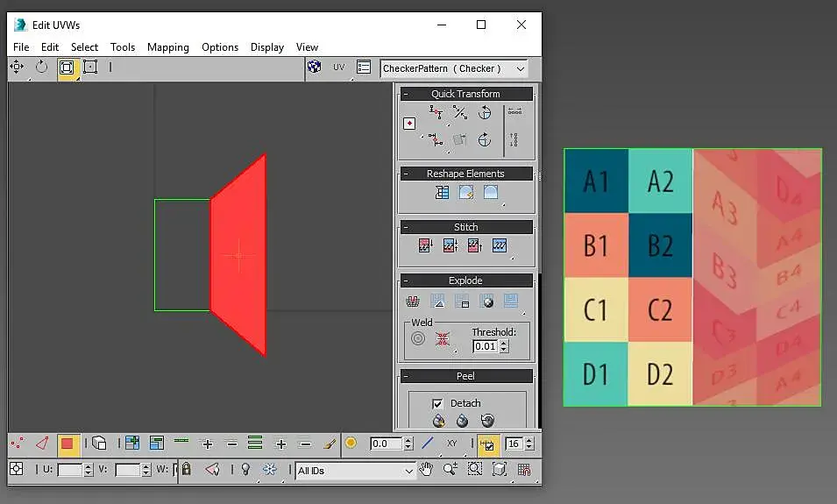Open the Display menu

point(267,47)
